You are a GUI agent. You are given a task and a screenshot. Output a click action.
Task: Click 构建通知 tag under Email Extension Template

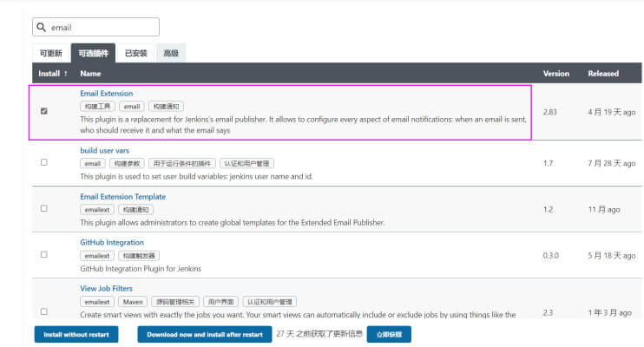136,209
